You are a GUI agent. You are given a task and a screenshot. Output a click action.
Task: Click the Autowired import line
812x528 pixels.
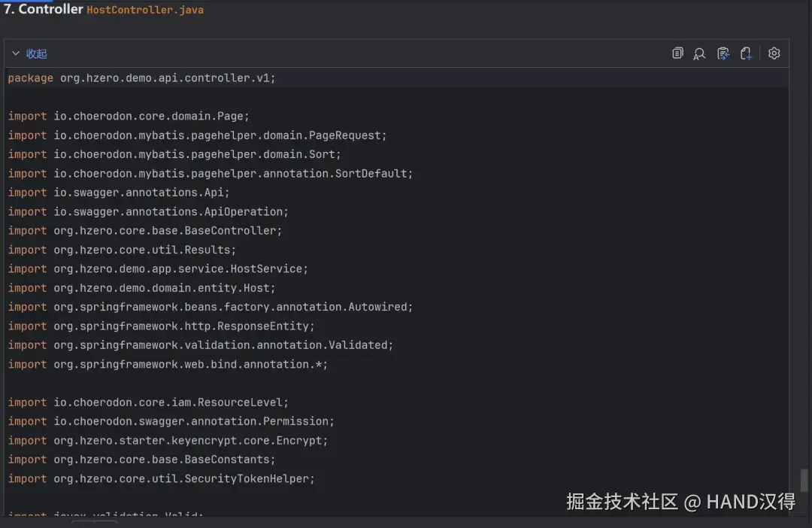(x=211, y=307)
